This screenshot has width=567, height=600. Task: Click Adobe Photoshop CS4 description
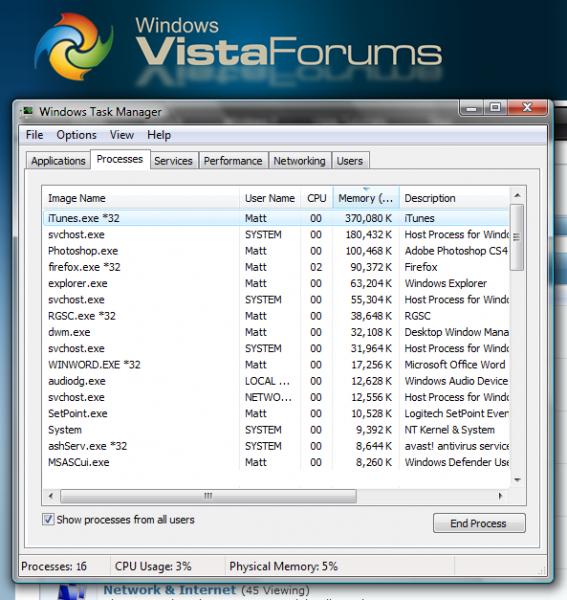pos(456,251)
